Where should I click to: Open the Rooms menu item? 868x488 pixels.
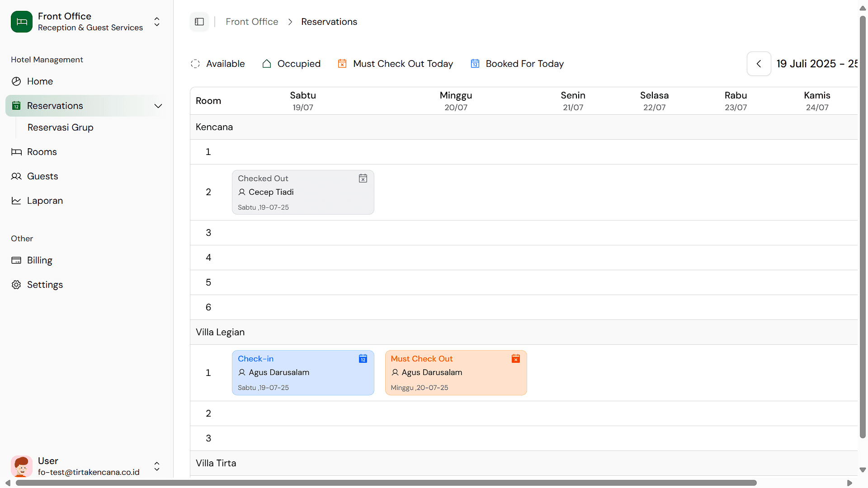tap(42, 152)
